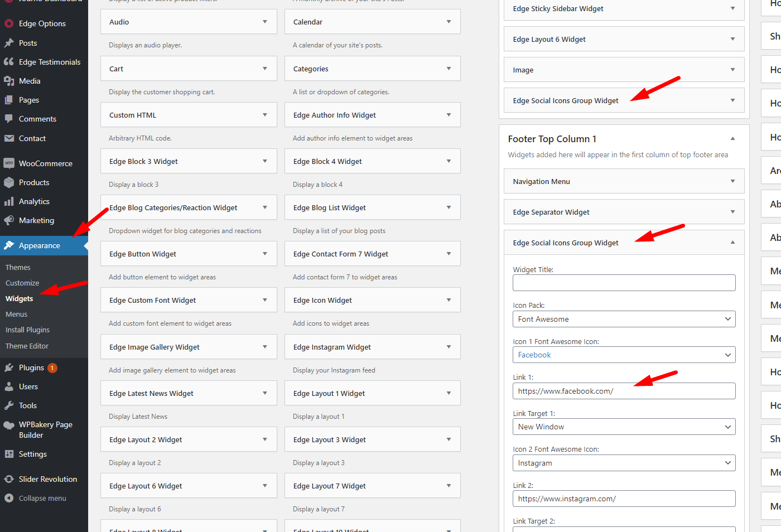Click the WooCommerce icon

coord(9,163)
